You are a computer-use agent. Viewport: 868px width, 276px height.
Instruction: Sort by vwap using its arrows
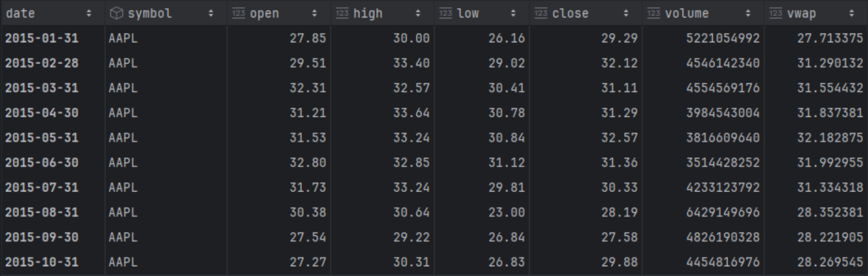pos(852,14)
